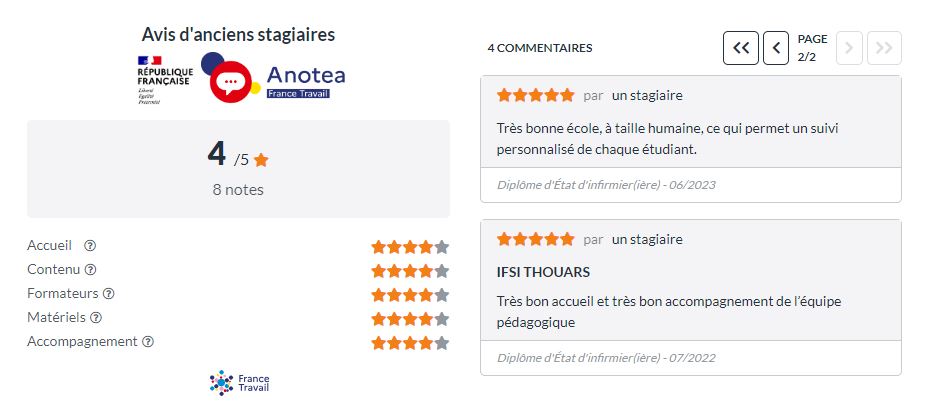
Task: Open help icon next to Contenu
Action: pos(90,269)
